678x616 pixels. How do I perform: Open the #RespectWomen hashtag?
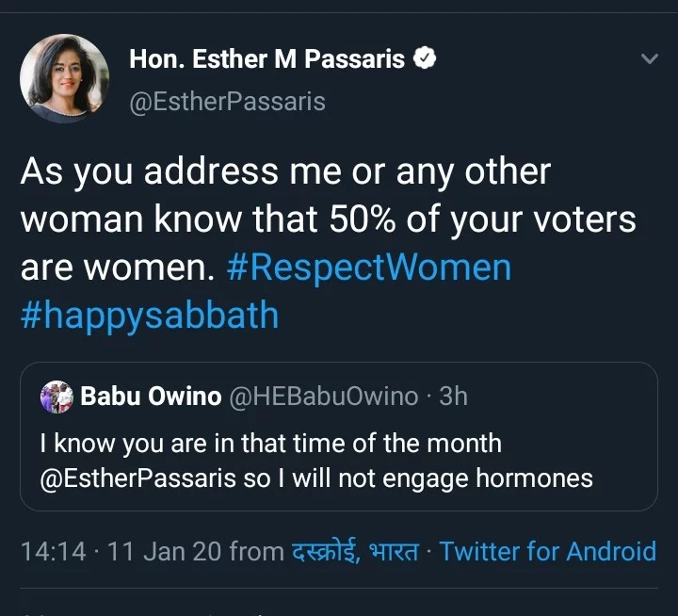[369, 267]
